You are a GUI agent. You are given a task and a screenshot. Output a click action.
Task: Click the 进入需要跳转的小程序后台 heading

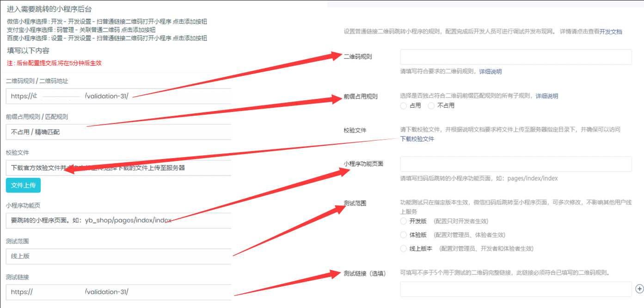(49, 9)
